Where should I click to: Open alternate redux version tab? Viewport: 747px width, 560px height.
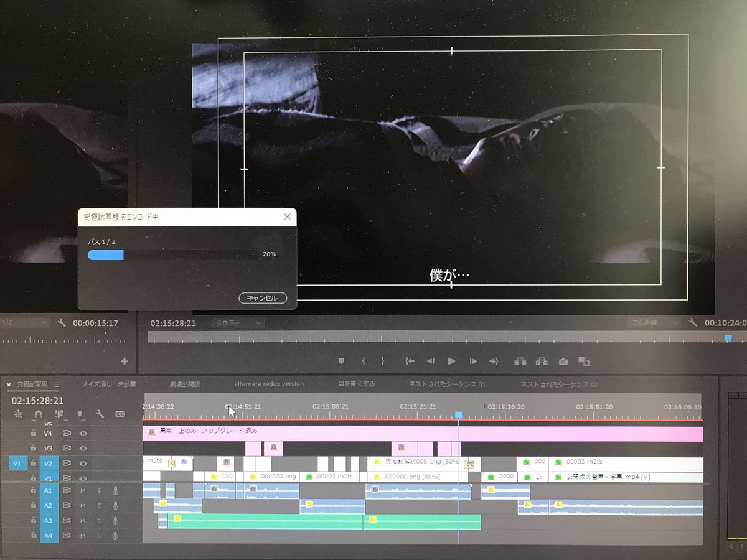pos(269,384)
